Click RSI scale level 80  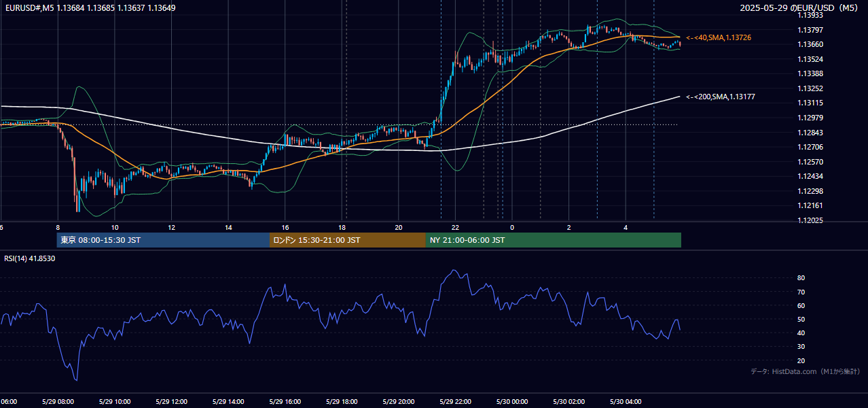click(x=801, y=278)
